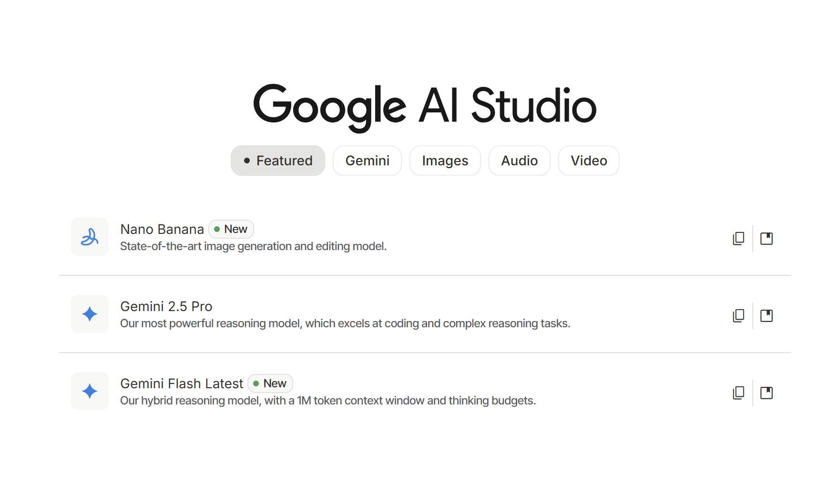Copy the Gemini Flash Latest model name
Screen dimensions: 839x504
point(738,393)
